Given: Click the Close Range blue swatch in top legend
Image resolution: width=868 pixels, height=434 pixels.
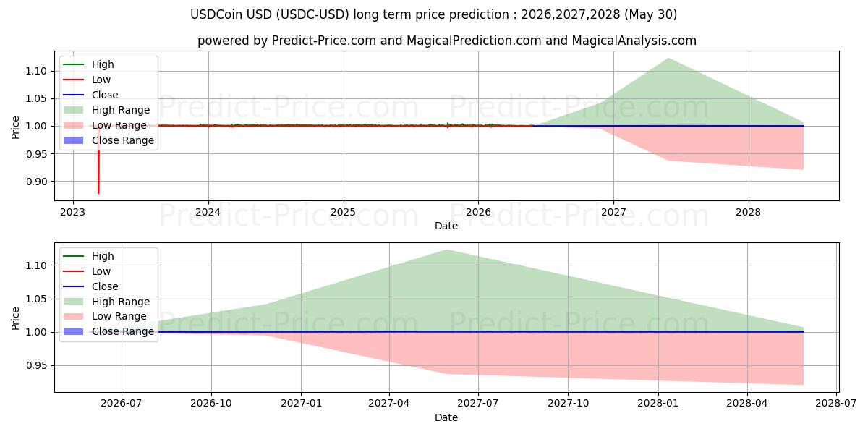Looking at the screenshot, I should coord(73,140).
